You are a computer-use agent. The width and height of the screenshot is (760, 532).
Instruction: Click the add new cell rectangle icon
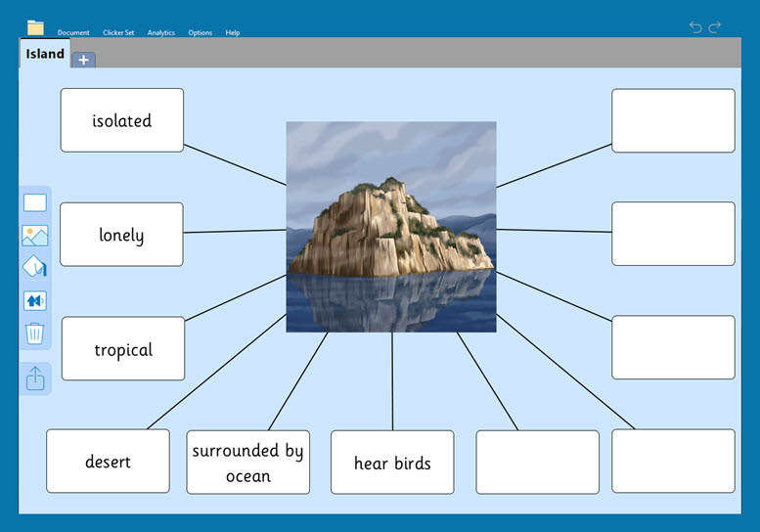[x=34, y=202]
